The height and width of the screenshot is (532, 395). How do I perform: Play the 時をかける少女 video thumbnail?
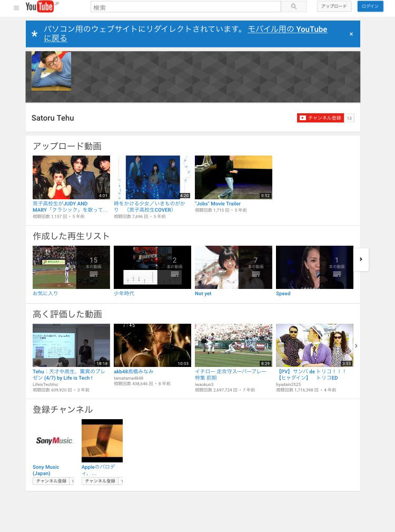tap(152, 178)
